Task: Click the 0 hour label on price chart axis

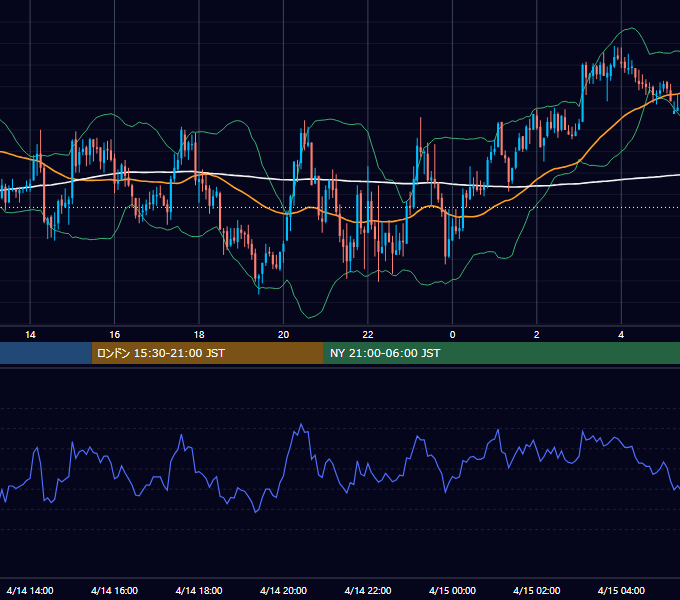Action: click(x=452, y=335)
